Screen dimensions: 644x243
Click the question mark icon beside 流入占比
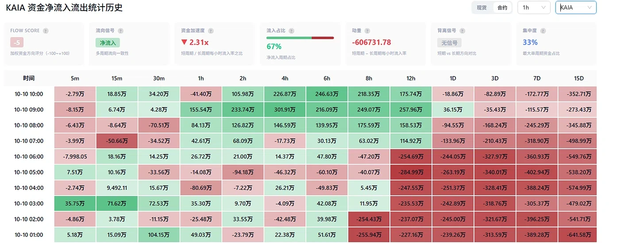click(x=291, y=31)
